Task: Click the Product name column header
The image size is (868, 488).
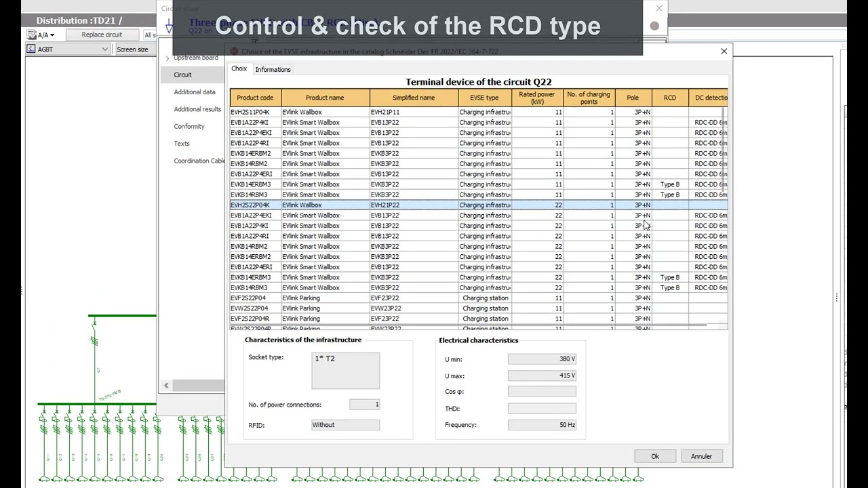Action: [325, 98]
